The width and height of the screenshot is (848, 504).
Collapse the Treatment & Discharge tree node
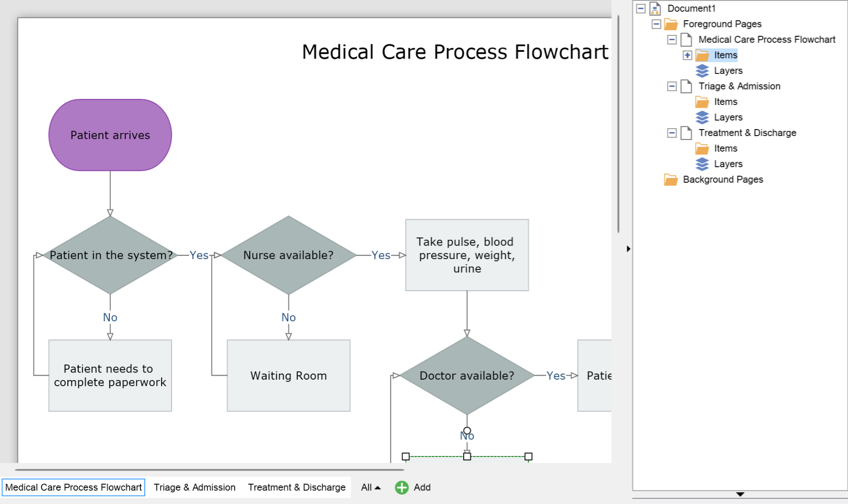(672, 133)
